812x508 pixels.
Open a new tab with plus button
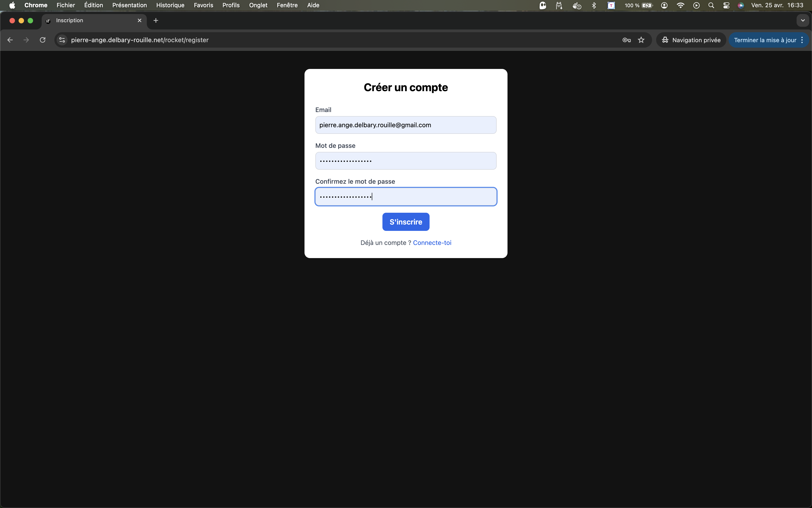[x=156, y=20]
